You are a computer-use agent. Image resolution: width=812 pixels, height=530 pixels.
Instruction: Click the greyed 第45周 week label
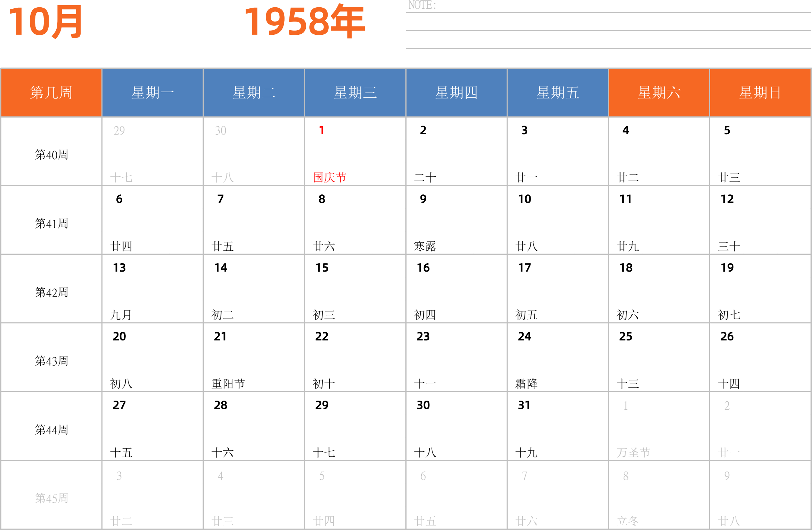[51, 498]
